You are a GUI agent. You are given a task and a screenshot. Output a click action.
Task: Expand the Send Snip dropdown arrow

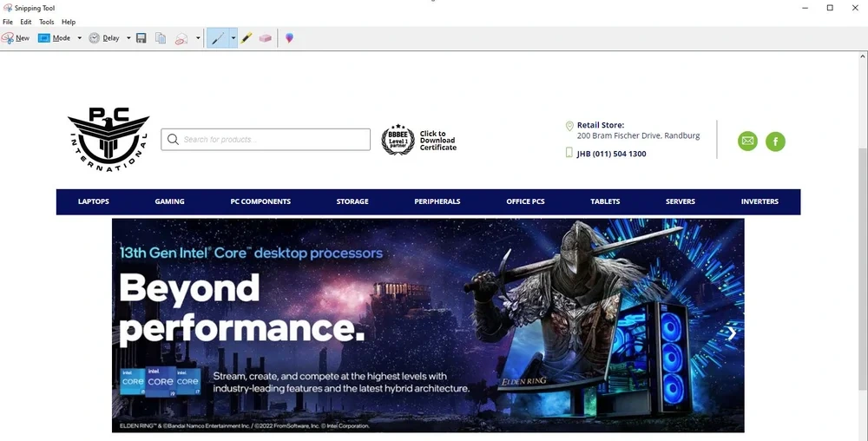point(198,38)
